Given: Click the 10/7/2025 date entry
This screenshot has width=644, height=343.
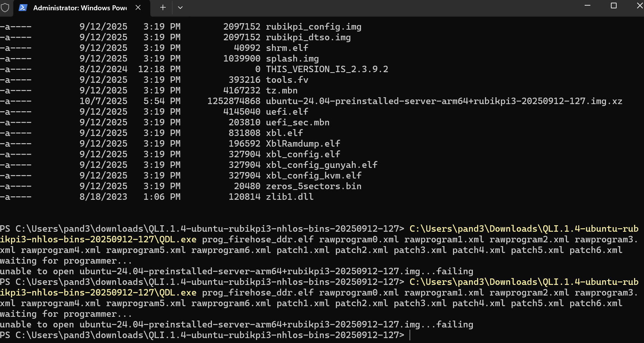Looking at the screenshot, I should coord(103,101).
